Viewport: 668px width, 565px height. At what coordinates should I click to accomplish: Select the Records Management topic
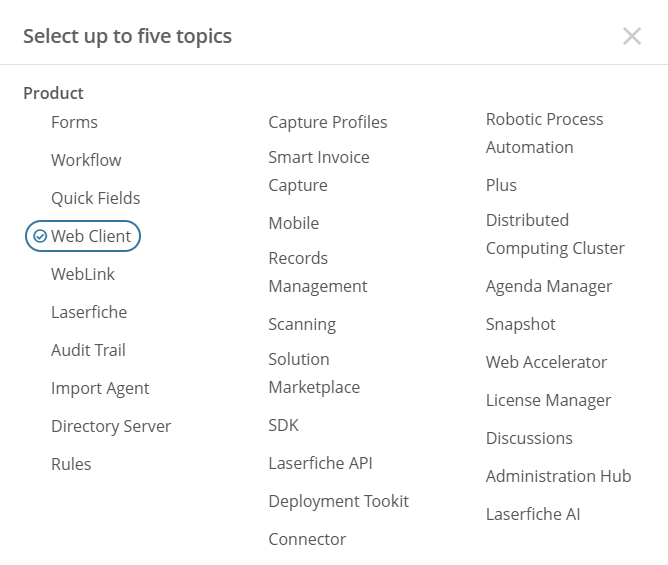pos(318,272)
